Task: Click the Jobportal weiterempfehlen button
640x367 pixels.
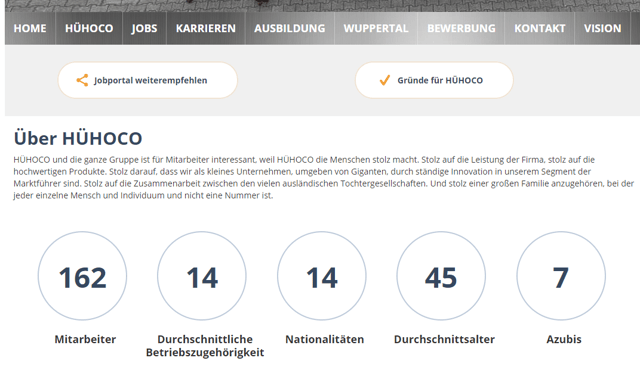Action: coord(147,80)
